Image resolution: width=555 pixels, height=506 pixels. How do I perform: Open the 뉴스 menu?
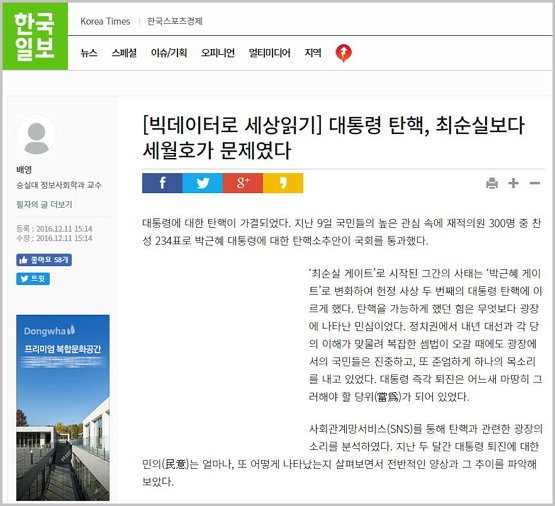(88, 53)
